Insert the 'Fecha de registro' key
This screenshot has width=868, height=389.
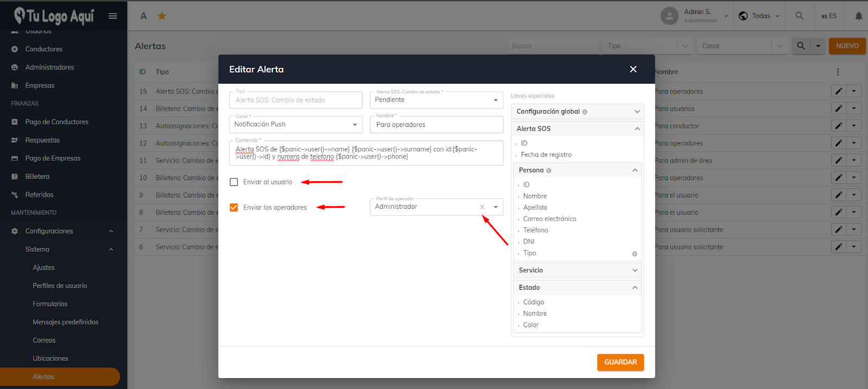pyautogui.click(x=546, y=155)
